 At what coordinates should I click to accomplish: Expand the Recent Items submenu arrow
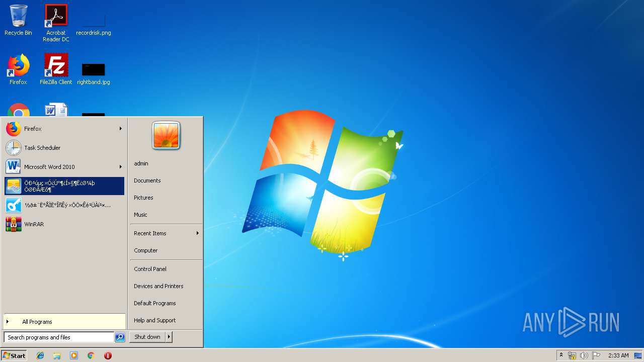(x=198, y=233)
